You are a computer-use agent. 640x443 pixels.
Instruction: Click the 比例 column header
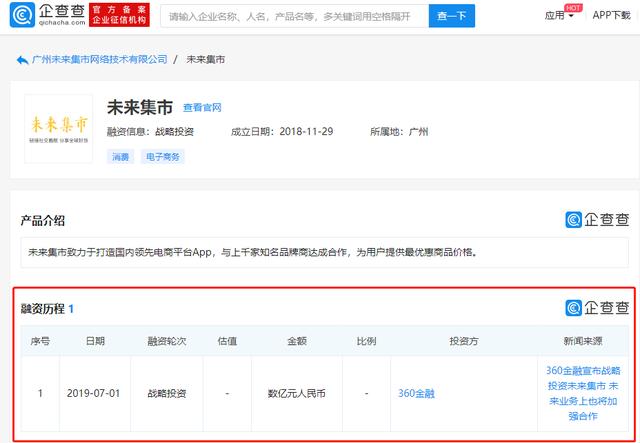click(366, 341)
